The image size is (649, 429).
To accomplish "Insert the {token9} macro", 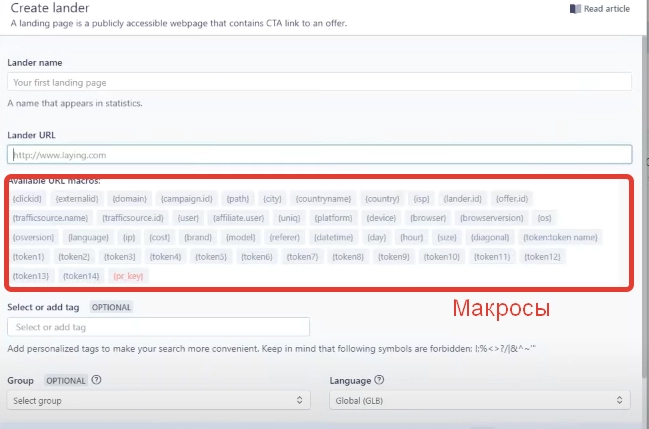I will coord(394,257).
